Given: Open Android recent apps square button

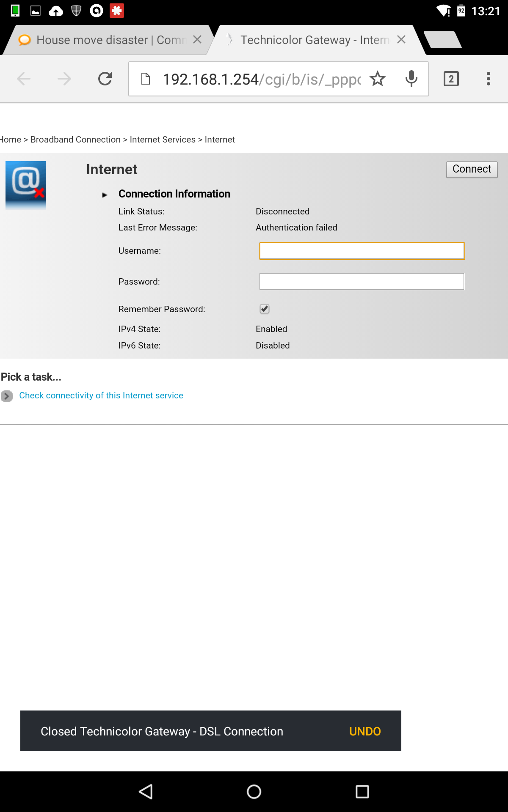Looking at the screenshot, I should (362, 791).
